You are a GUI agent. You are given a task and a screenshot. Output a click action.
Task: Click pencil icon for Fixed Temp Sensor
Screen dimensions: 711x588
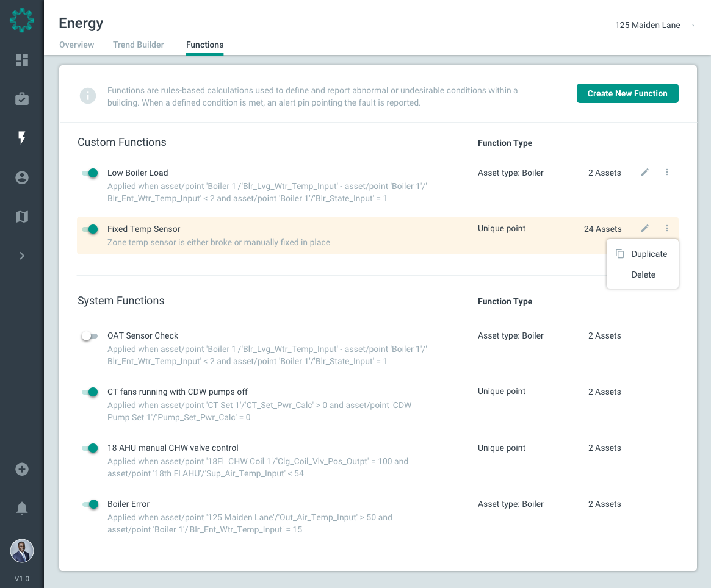[x=644, y=229]
